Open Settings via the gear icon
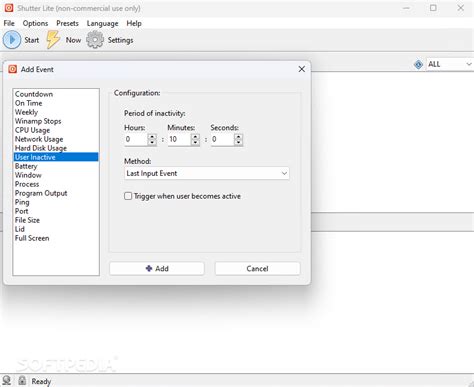The width and height of the screenshot is (474, 387). pyautogui.click(x=95, y=40)
